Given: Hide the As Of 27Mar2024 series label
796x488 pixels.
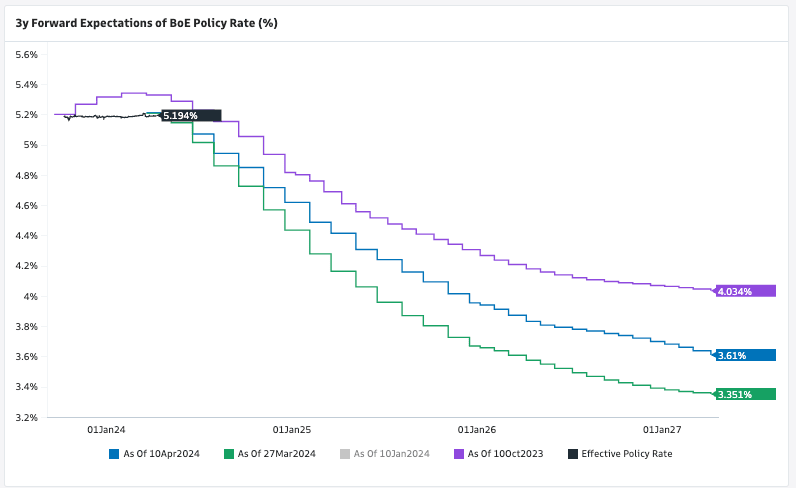Looking at the screenshot, I should coord(277,453).
